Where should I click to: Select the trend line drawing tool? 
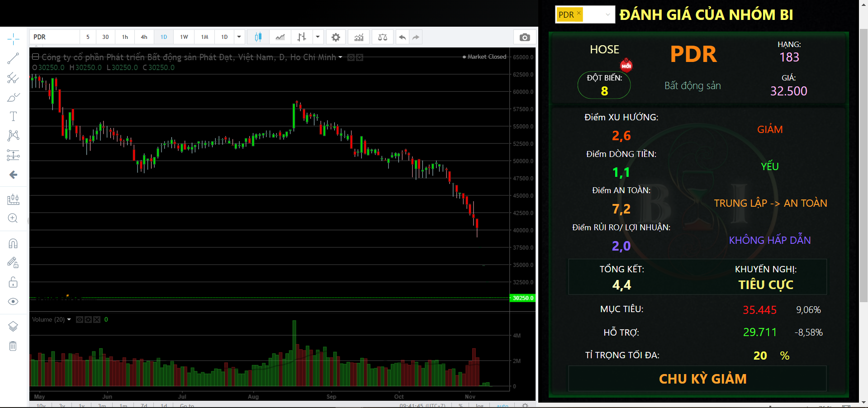coord(13,58)
